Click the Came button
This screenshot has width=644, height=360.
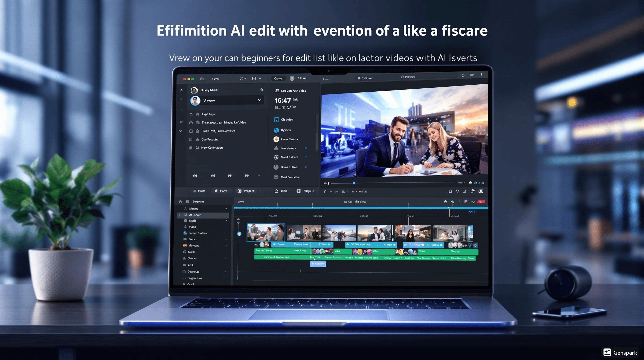278,78
